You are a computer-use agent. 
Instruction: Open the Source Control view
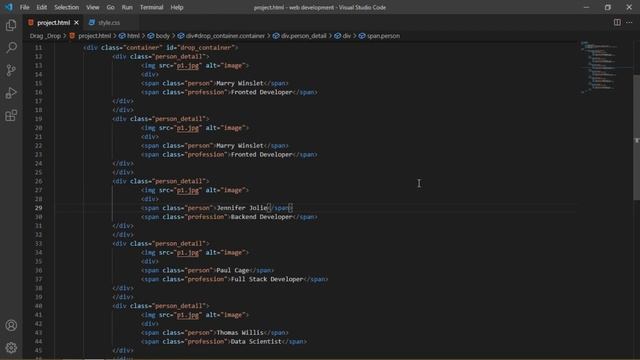tap(11, 70)
